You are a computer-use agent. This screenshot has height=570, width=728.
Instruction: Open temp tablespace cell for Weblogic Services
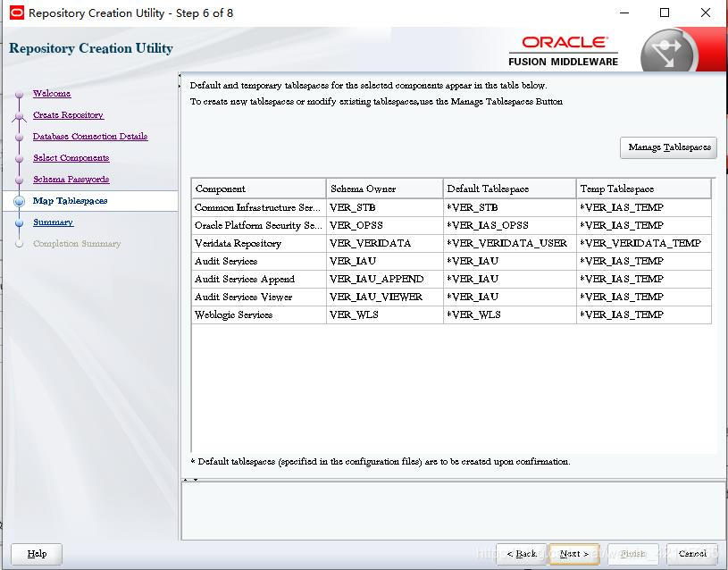coord(643,315)
